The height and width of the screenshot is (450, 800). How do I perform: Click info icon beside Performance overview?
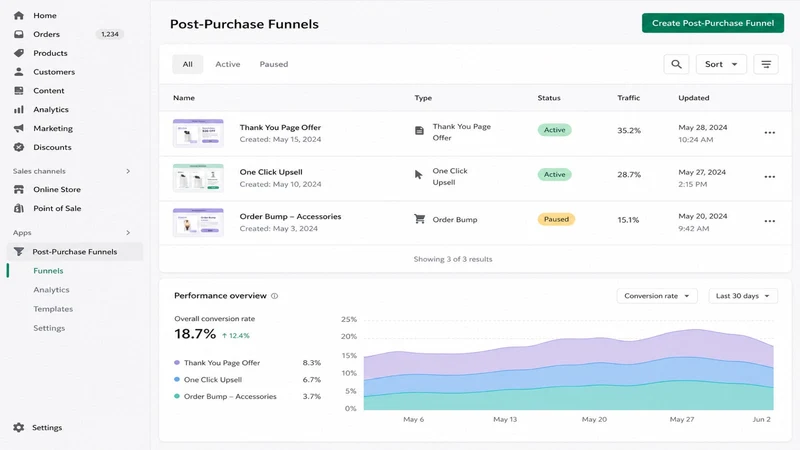[274, 296]
